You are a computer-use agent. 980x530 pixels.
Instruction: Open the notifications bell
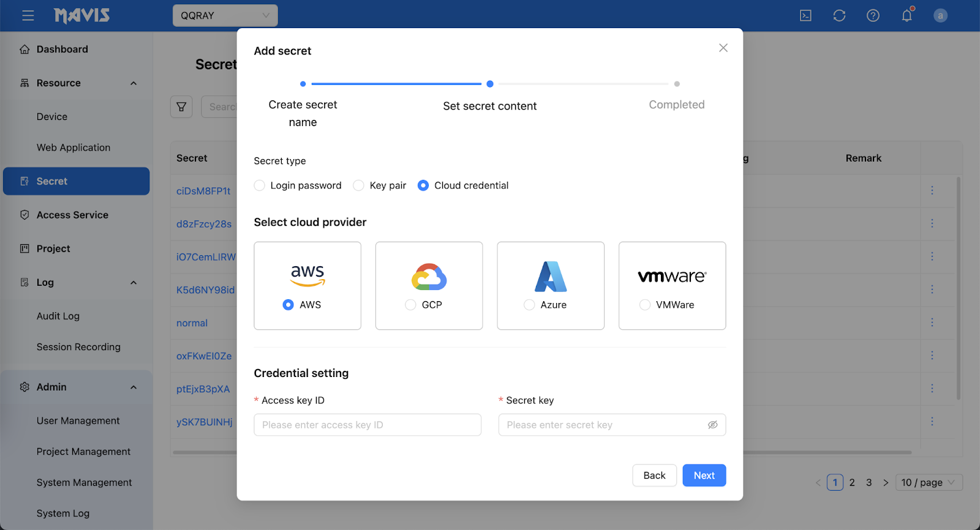[x=907, y=15]
